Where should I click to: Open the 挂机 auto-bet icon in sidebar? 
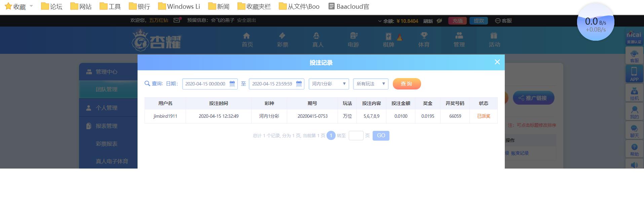click(634, 93)
